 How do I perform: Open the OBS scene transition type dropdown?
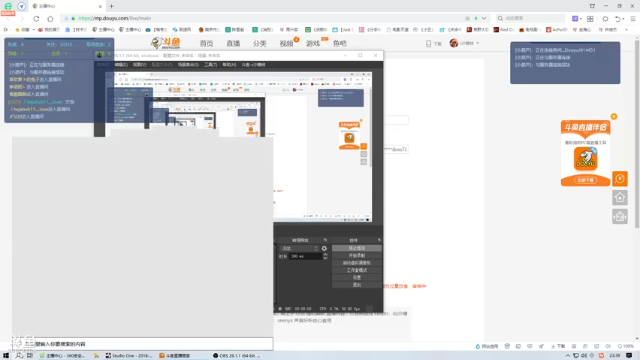point(299,248)
